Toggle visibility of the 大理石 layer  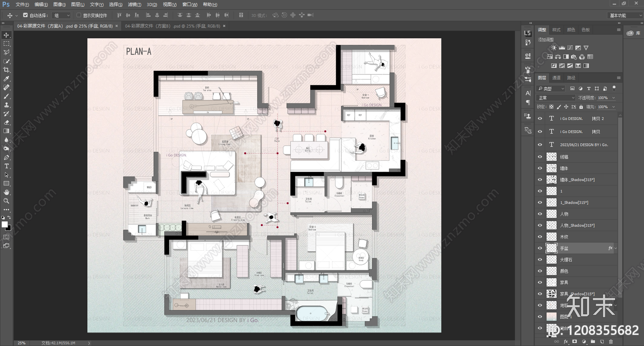coord(540,260)
